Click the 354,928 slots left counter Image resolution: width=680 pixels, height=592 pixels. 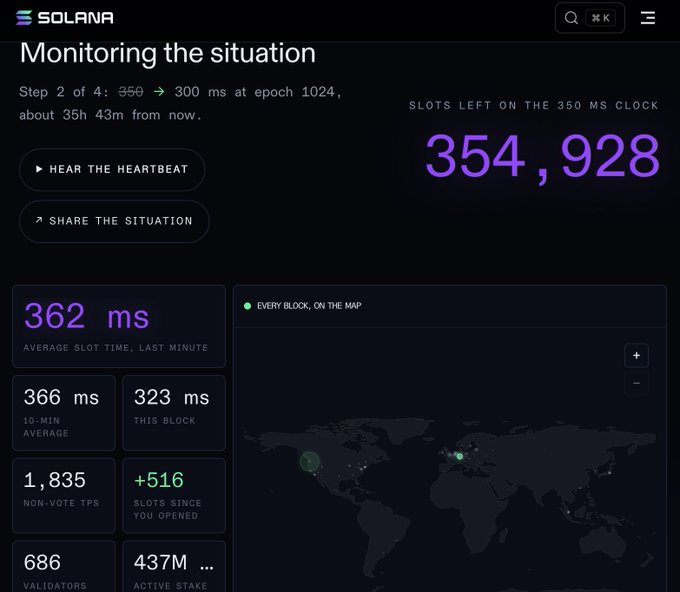[x=542, y=157]
